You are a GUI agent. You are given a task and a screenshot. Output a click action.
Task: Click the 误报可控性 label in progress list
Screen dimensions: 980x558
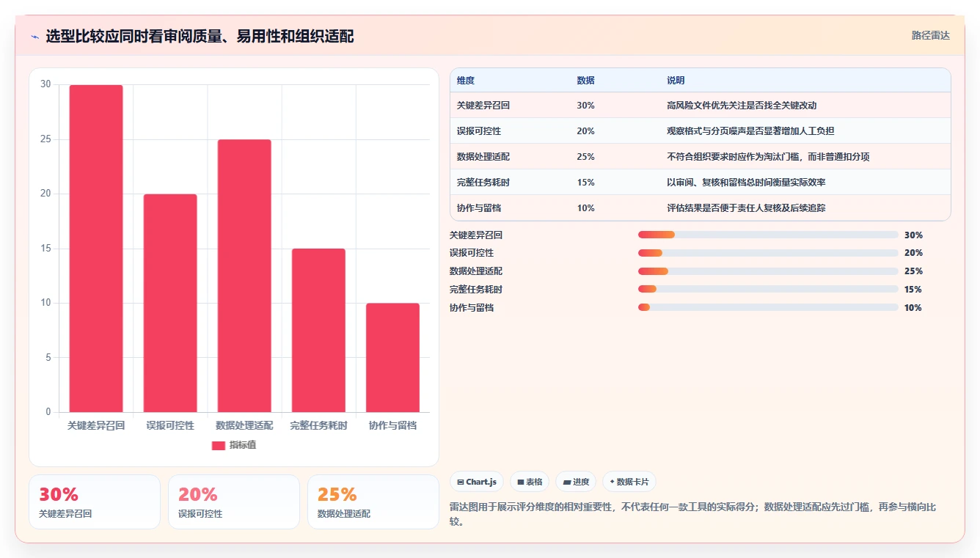click(472, 253)
